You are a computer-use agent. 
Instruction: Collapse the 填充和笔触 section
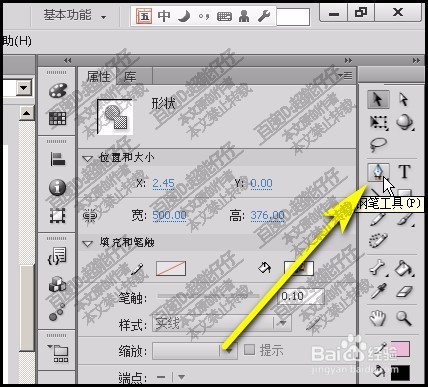tap(87, 244)
